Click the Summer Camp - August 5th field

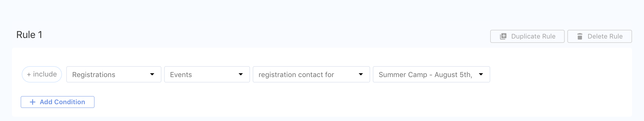432,74
